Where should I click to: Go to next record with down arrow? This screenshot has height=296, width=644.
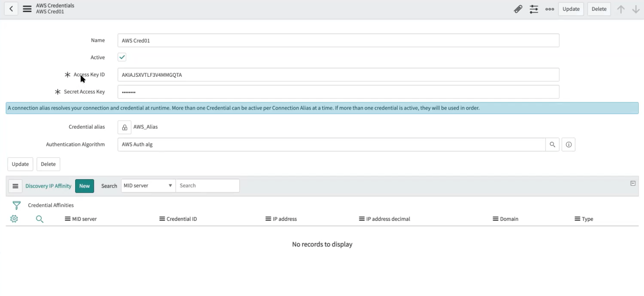click(x=636, y=9)
